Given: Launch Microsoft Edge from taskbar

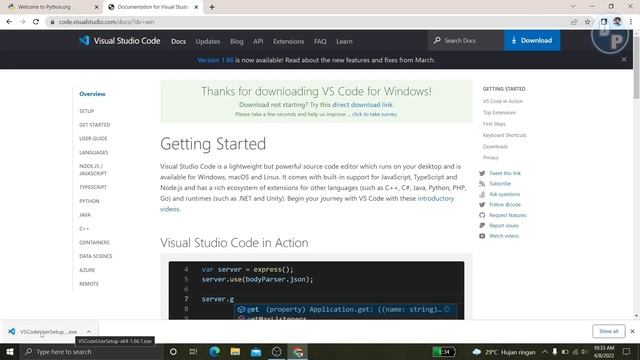Looking at the screenshot, I should coord(214,351).
